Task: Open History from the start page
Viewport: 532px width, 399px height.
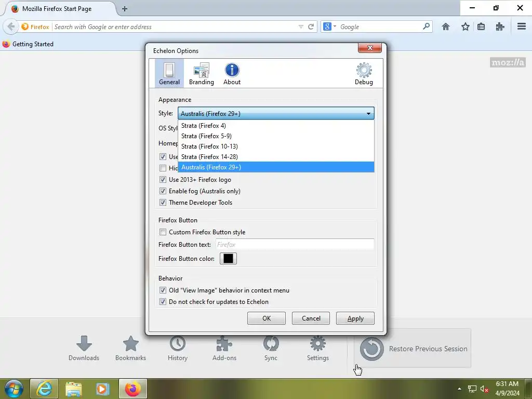Action: point(178,349)
